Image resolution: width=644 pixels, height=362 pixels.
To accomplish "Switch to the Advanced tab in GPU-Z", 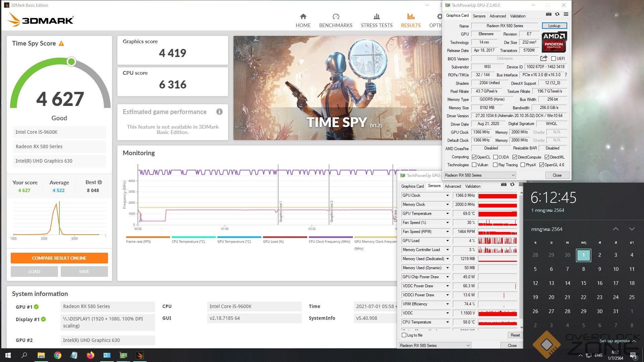I will [497, 16].
